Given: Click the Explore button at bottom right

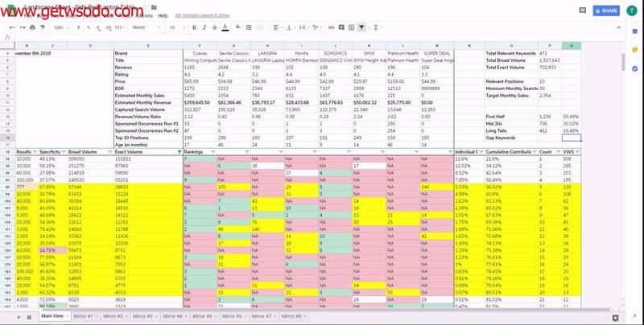Looking at the screenshot, I should coord(615,318).
